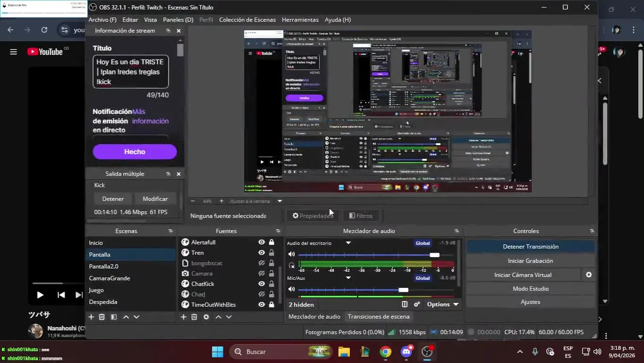Delete selected scene using trash icon
Screen dimensions: 644x363
[x=102, y=317]
